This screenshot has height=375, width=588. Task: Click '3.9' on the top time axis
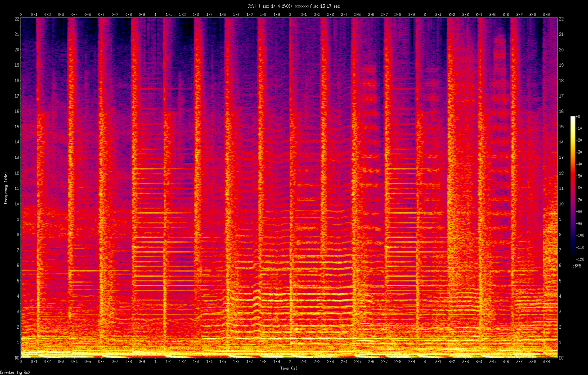click(546, 15)
